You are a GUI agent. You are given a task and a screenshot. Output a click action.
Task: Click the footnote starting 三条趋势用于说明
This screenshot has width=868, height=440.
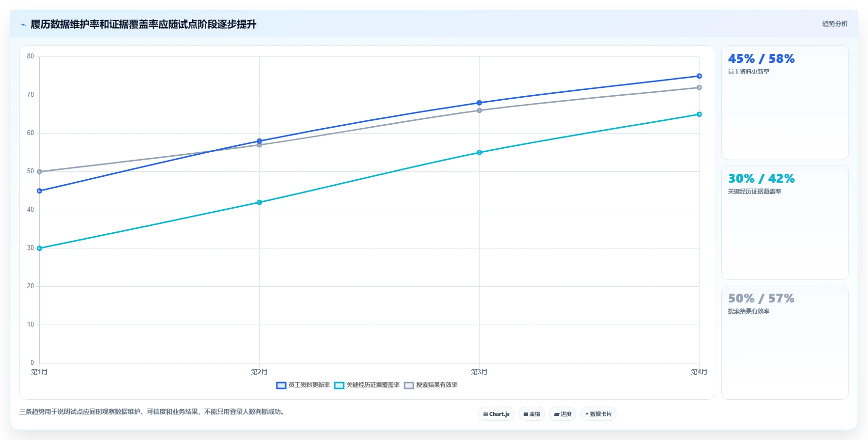(153, 412)
